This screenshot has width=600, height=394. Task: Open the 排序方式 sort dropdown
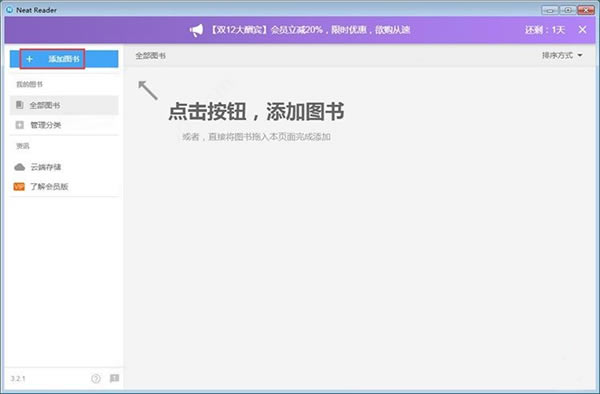pyautogui.click(x=562, y=55)
